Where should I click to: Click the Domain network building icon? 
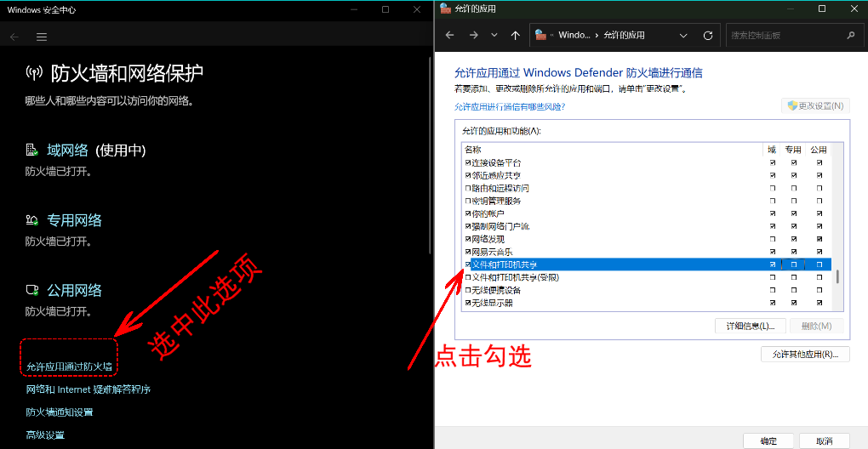tap(32, 150)
